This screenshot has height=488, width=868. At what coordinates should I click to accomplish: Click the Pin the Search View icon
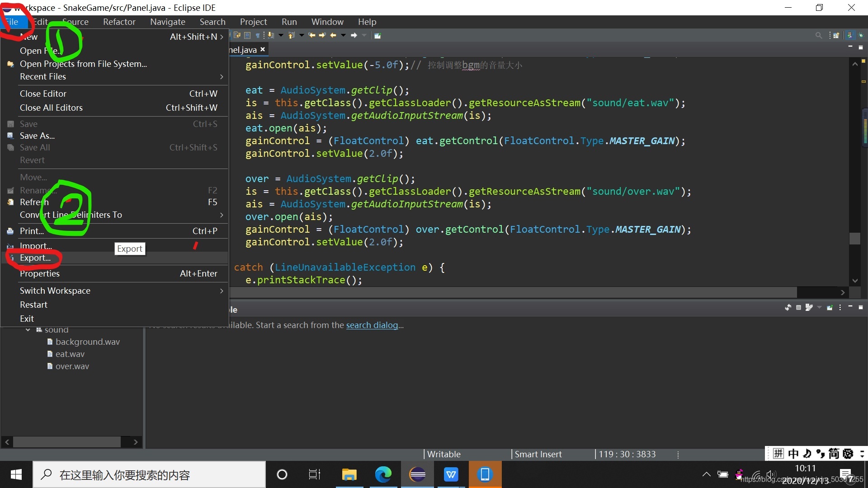[x=830, y=308]
